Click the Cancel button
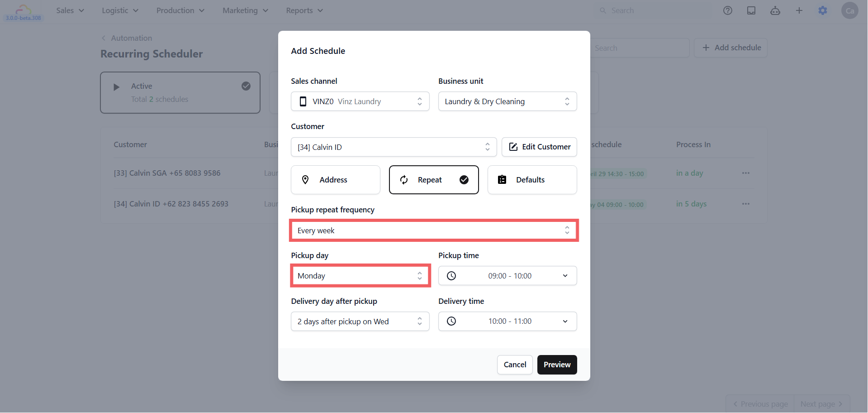Screen dimensions: 868x413 coord(515,365)
